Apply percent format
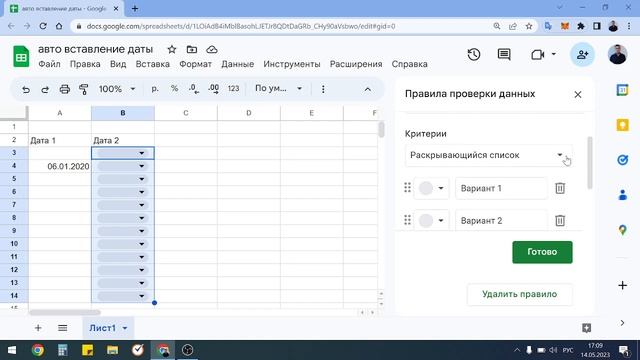Screen dimensions: 640x360 click(174, 89)
